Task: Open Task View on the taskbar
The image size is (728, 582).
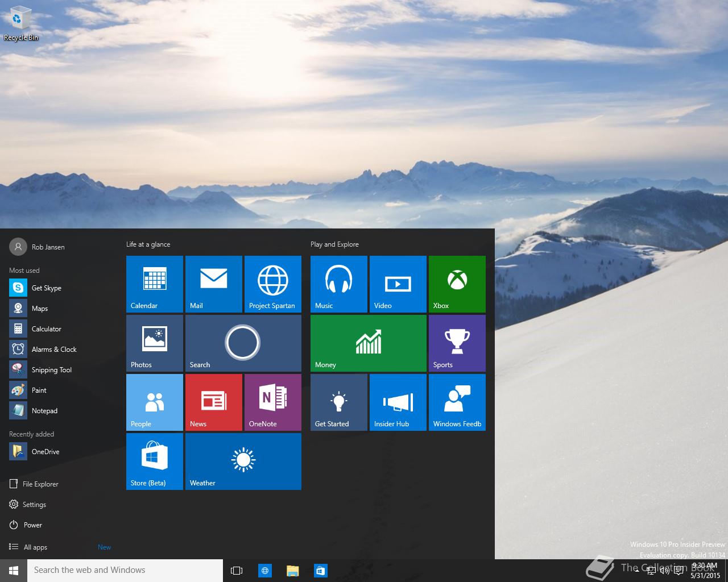Action: pos(237,571)
